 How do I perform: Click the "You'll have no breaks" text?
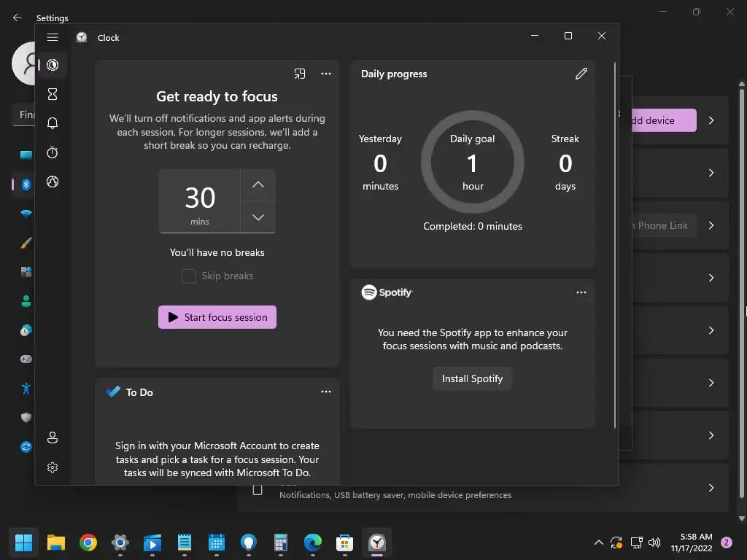(x=217, y=252)
